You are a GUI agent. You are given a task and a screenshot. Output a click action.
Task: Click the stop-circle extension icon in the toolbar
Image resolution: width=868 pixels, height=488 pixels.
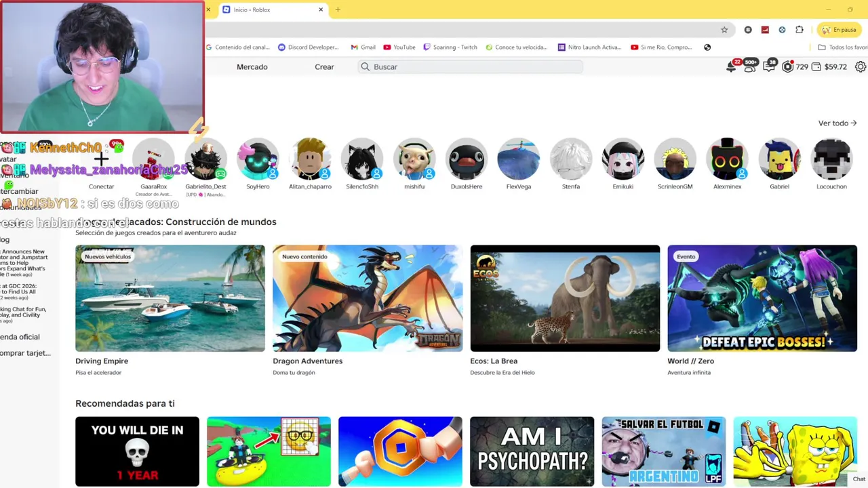pos(748,30)
